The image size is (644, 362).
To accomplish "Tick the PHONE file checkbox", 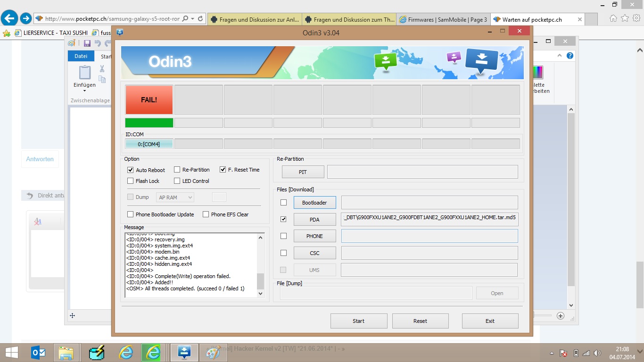I will pos(283,236).
